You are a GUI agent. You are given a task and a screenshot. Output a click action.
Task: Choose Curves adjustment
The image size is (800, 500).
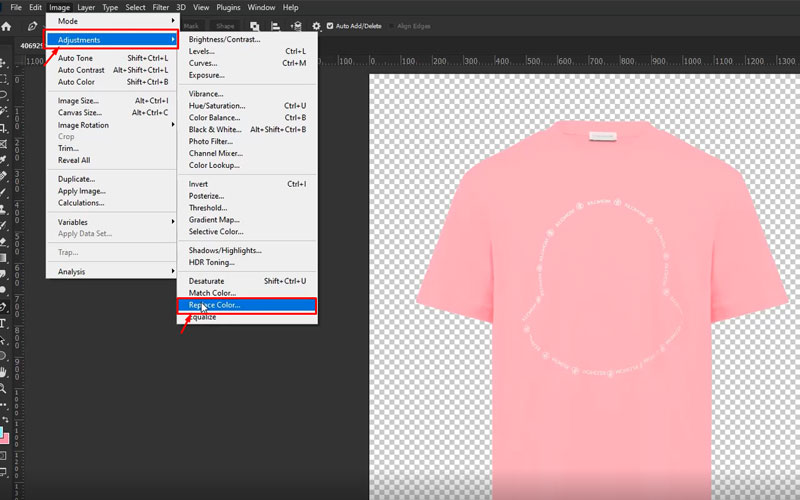tap(247, 63)
